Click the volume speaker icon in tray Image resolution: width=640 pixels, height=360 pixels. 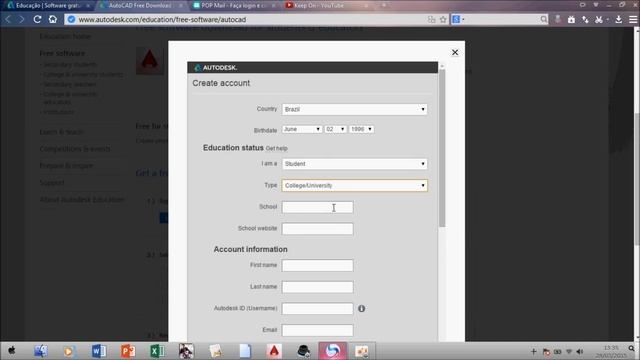580,352
